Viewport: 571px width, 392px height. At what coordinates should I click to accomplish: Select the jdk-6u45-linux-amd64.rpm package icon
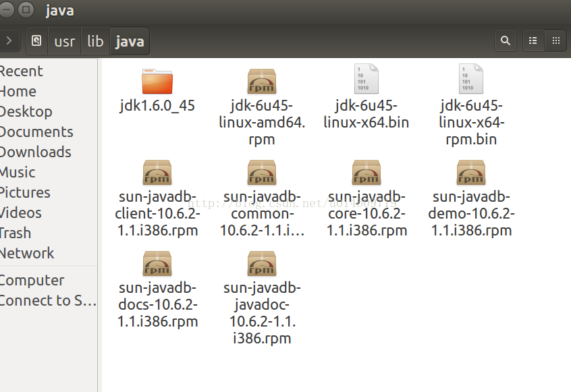click(x=262, y=81)
